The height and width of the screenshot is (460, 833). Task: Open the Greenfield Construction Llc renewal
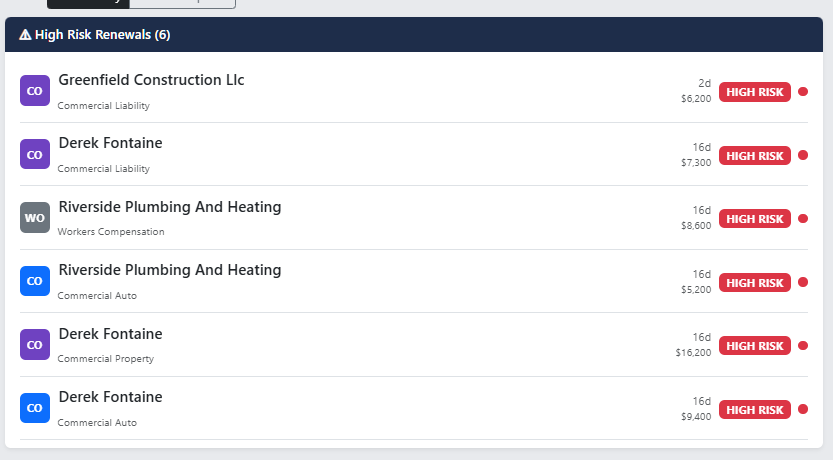point(151,80)
